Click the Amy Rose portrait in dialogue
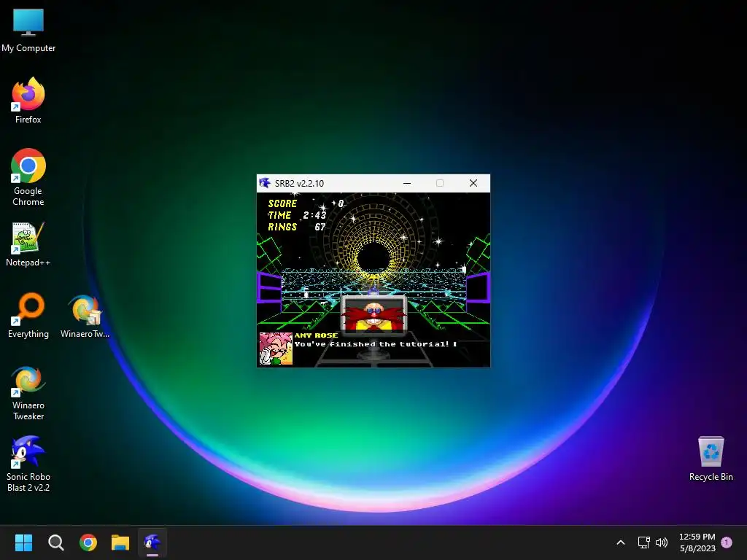The image size is (747, 560). coord(276,349)
